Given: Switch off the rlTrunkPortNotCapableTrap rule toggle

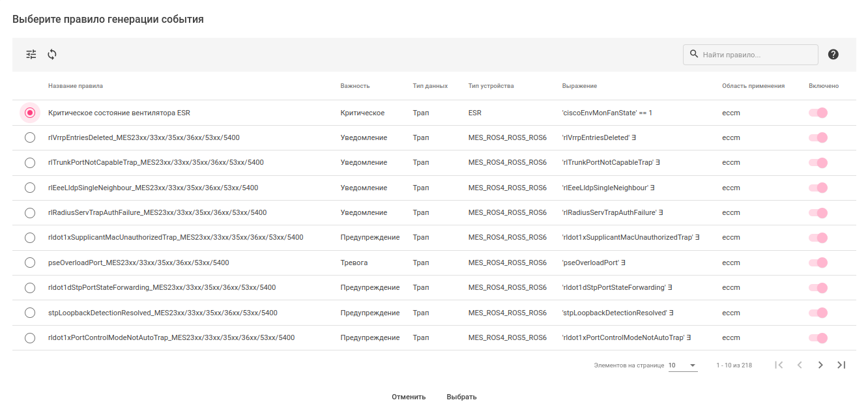Looking at the screenshot, I should click(818, 162).
